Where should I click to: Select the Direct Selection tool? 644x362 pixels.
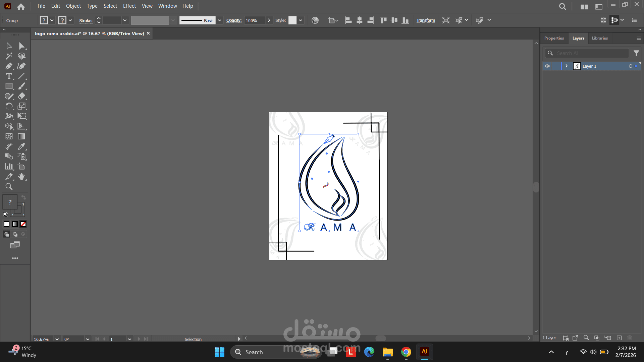click(21, 46)
